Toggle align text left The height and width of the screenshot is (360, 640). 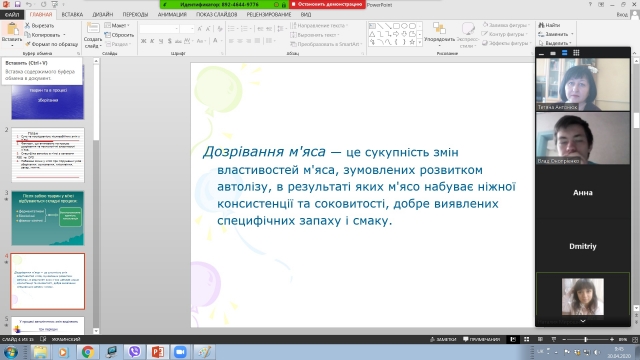coord(231,41)
